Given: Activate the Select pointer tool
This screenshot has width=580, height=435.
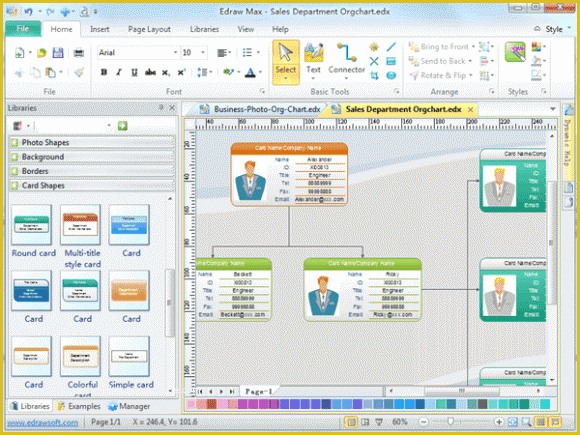Looking at the screenshot, I should pyautogui.click(x=286, y=62).
